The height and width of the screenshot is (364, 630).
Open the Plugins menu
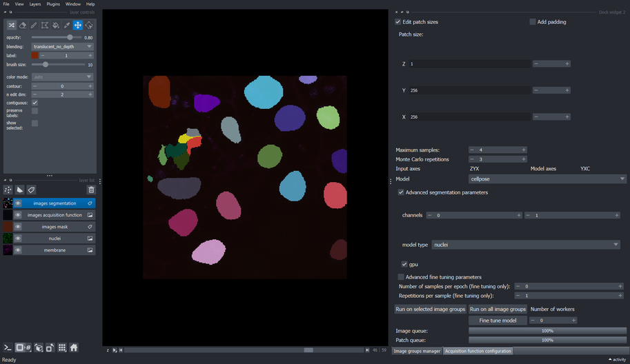[53, 4]
